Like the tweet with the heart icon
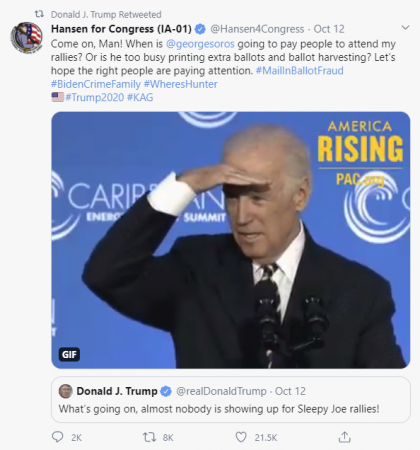 241,437
